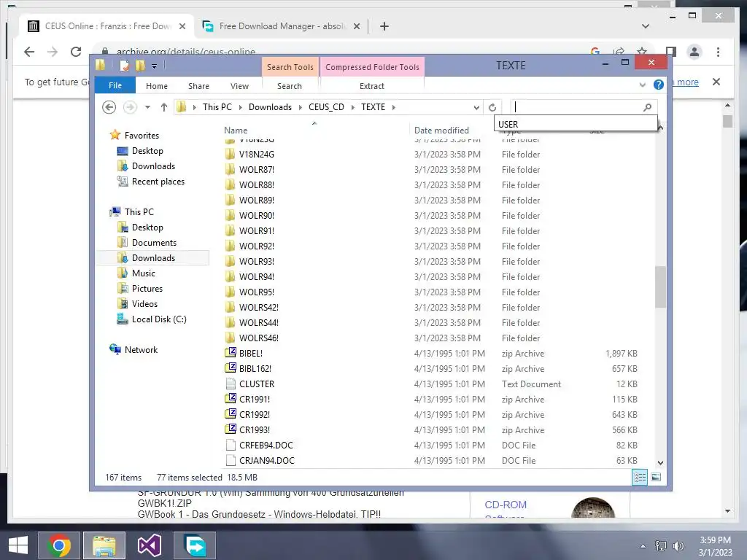
Task: Select Documents under This PC
Action: (x=154, y=243)
